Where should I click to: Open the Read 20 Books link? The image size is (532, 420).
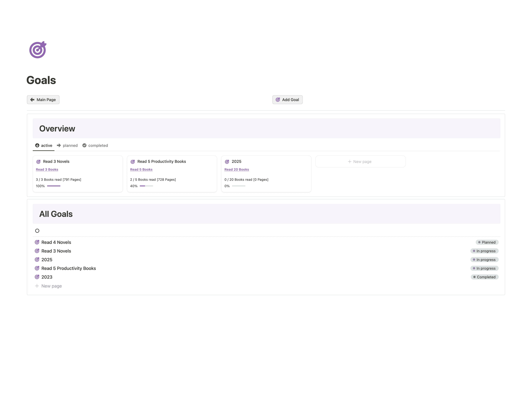click(236, 169)
